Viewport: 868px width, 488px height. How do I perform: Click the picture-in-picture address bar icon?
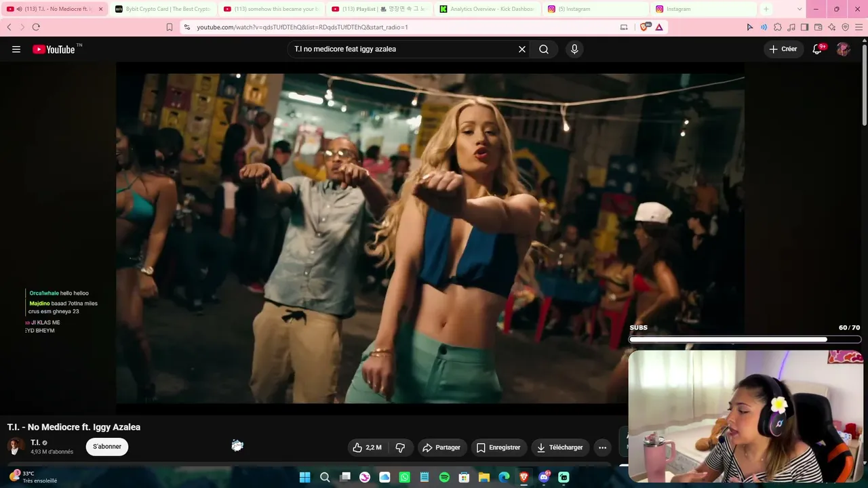(624, 27)
